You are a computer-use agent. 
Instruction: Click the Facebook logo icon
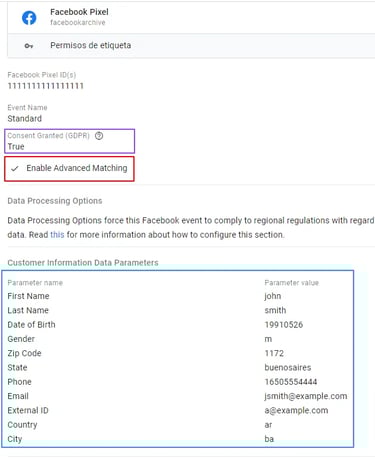click(29, 18)
